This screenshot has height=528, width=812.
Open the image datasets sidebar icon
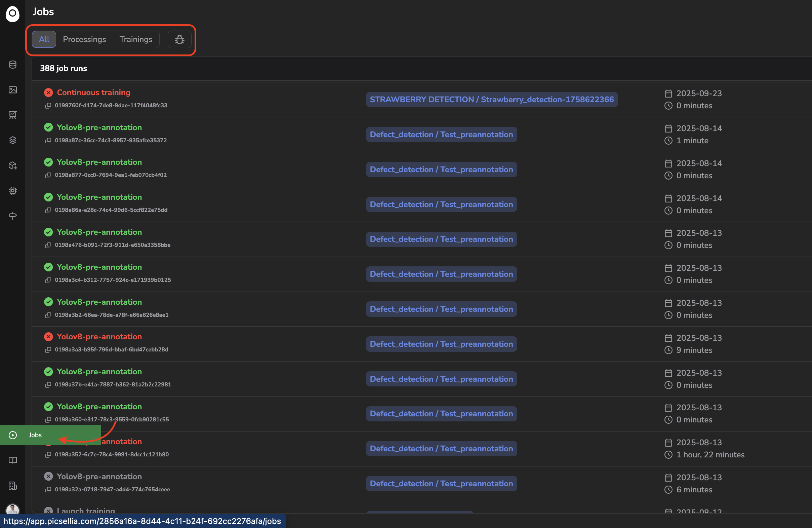click(13, 90)
